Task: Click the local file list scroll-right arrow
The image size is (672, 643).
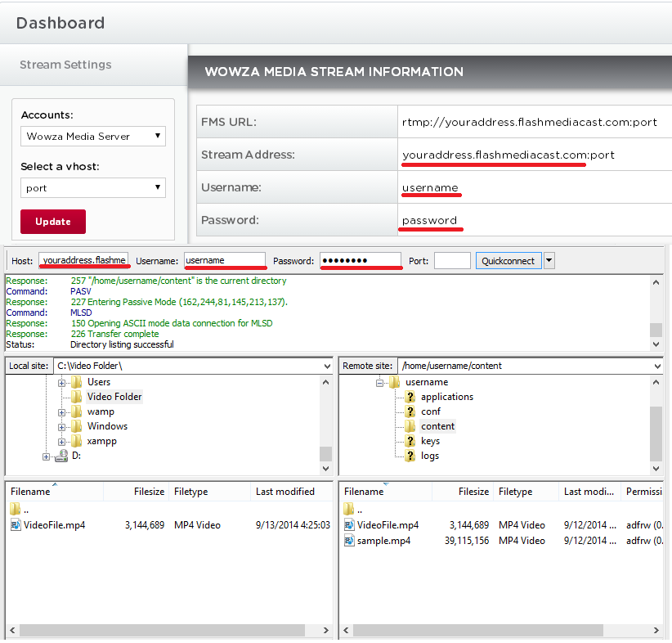Action: (x=325, y=630)
